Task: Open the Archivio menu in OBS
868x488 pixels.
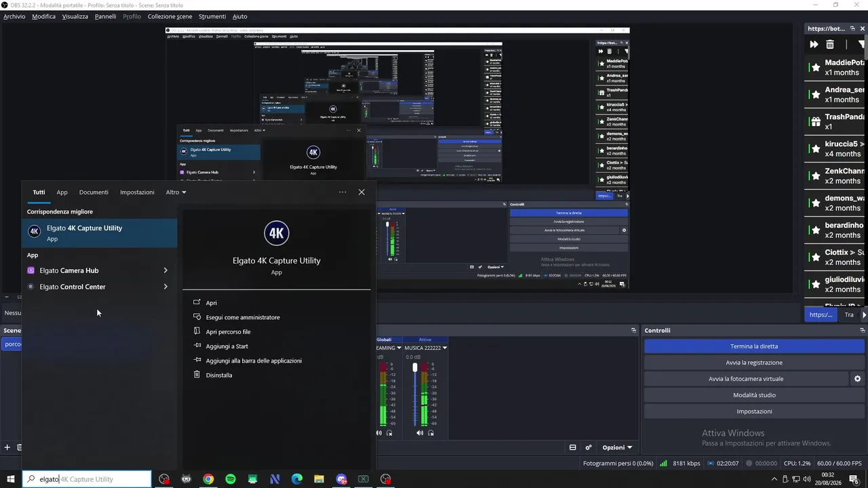Action: pyautogui.click(x=14, y=16)
